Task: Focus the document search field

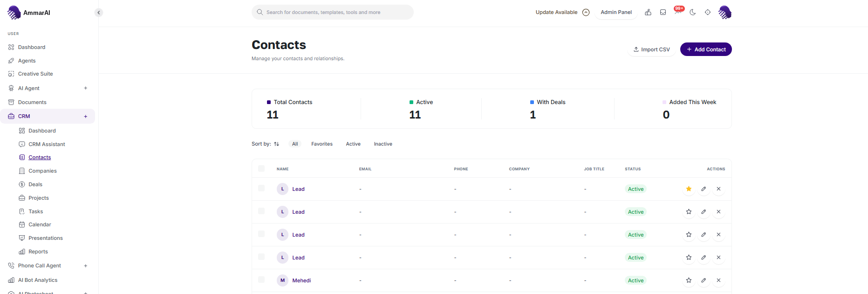Action: [x=333, y=12]
